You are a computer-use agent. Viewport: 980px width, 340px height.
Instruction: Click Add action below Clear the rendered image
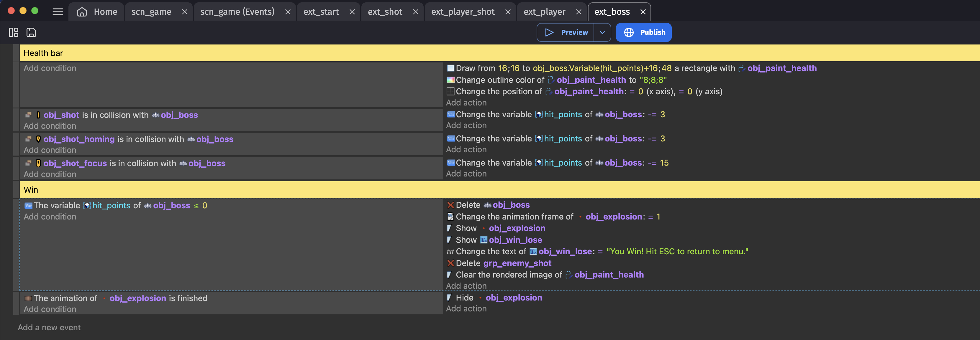coord(466,286)
